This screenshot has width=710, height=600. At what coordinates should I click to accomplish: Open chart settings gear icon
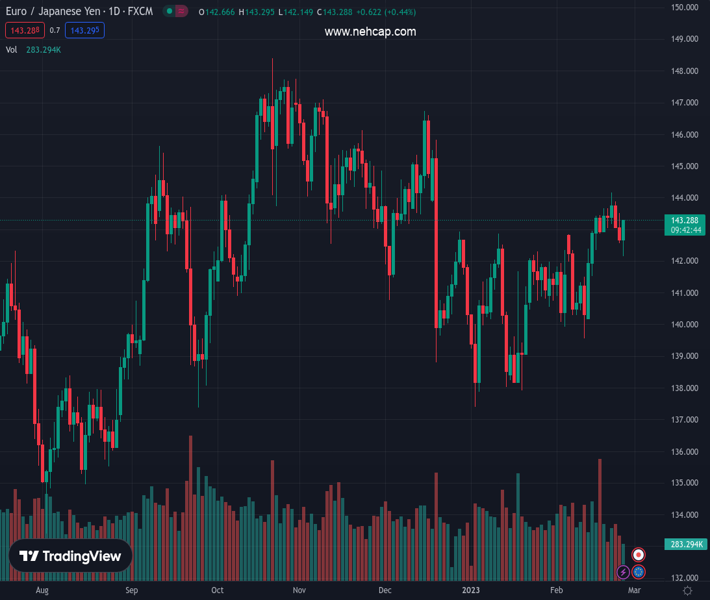click(x=687, y=591)
